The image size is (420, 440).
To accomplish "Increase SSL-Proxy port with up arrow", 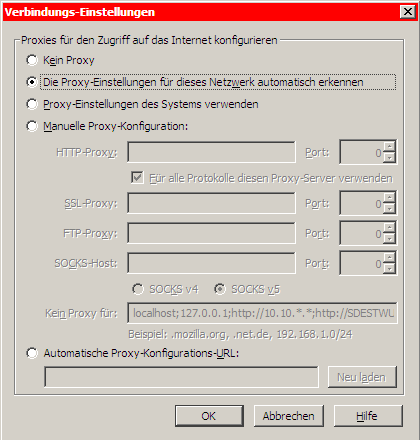I will pos(389,198).
